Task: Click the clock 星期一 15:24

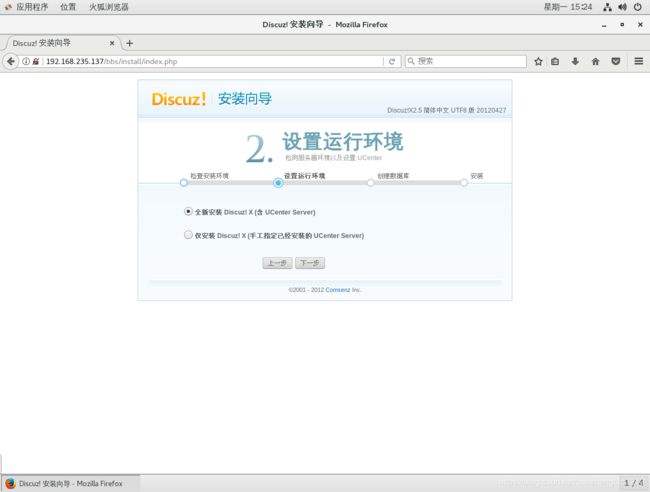Action: click(568, 7)
